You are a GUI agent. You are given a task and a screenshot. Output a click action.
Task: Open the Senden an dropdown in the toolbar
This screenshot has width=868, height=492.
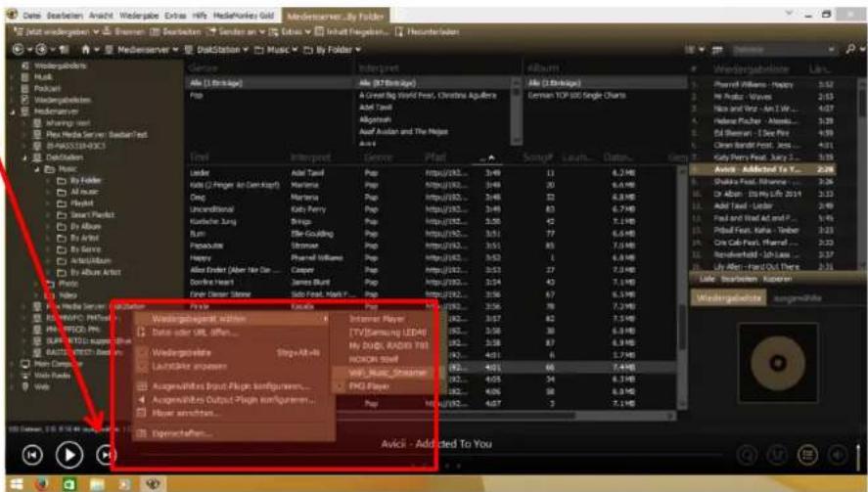261,32
